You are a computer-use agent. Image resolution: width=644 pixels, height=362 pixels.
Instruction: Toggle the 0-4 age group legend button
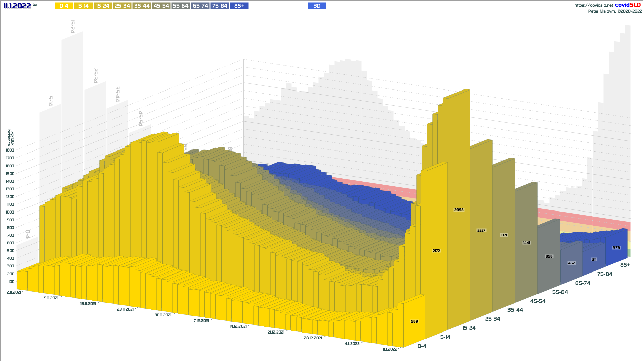pos(64,6)
